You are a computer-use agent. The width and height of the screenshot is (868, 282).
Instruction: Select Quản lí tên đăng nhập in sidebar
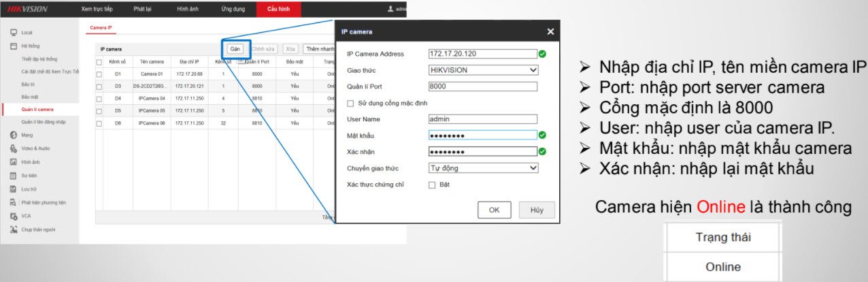(44, 122)
